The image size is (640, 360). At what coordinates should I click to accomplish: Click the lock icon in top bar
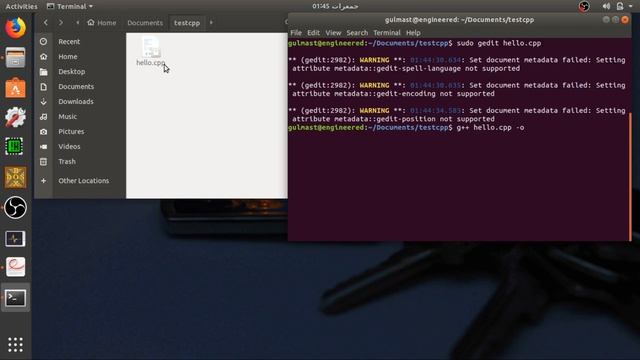620,6
